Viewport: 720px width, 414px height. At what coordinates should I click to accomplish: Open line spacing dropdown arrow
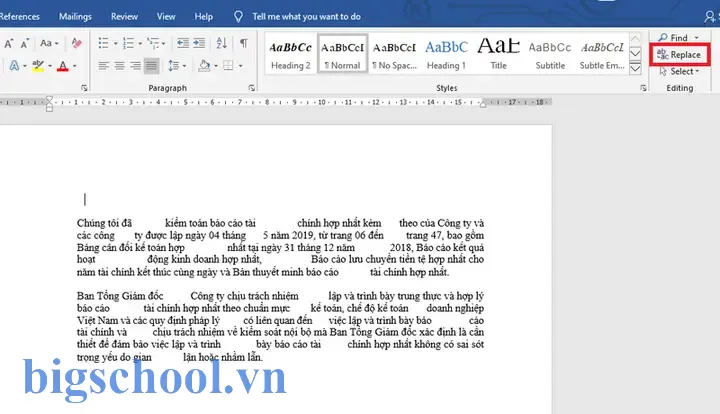coord(185,66)
